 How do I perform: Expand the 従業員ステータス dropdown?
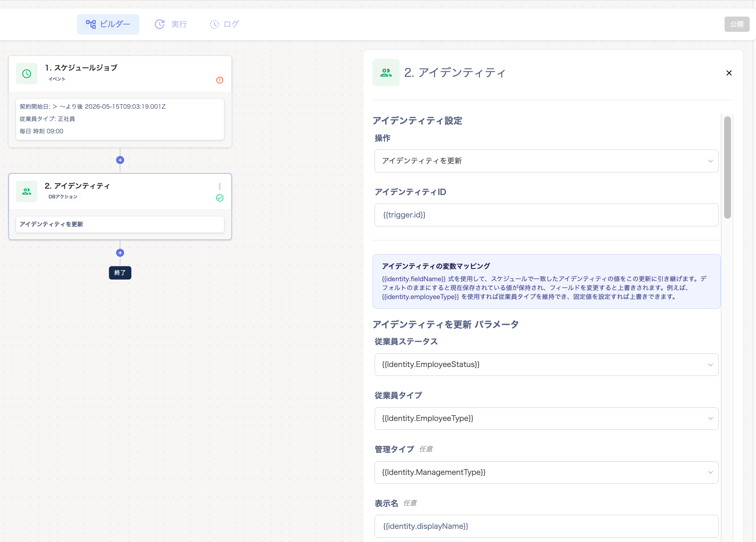click(546, 364)
